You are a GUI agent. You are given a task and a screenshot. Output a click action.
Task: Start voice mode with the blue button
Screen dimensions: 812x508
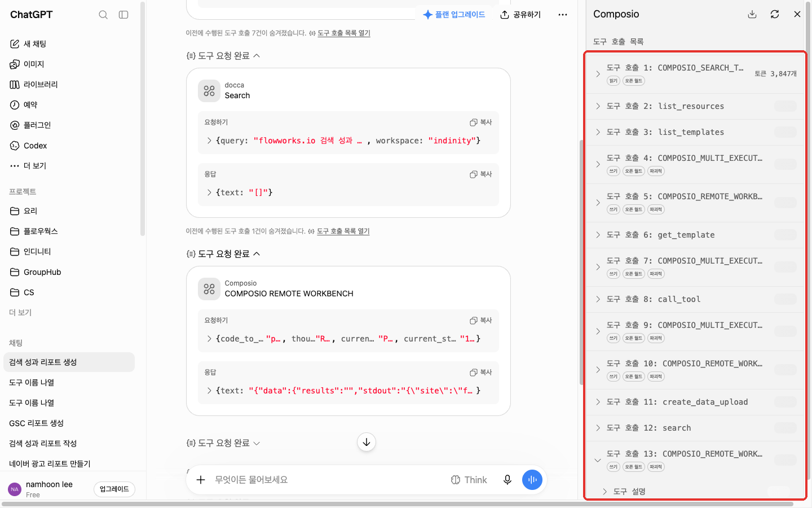[532, 480]
